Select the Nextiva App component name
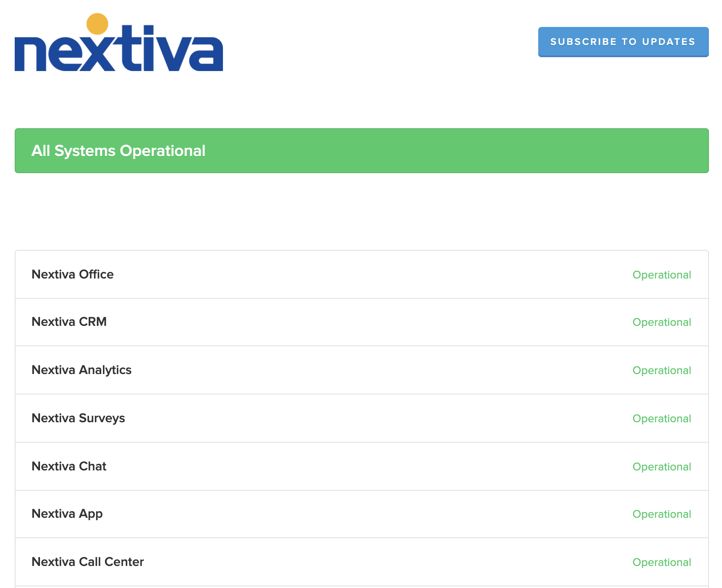The width and height of the screenshot is (722, 588). 67,514
